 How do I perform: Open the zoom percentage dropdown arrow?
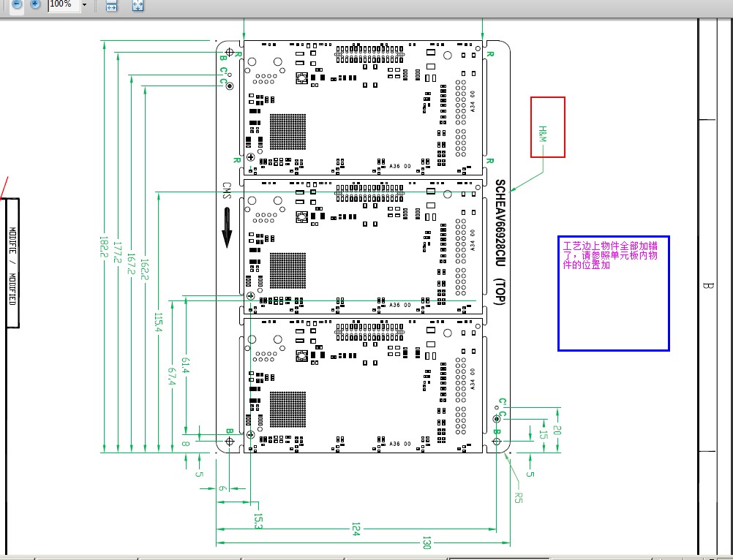click(x=85, y=4)
